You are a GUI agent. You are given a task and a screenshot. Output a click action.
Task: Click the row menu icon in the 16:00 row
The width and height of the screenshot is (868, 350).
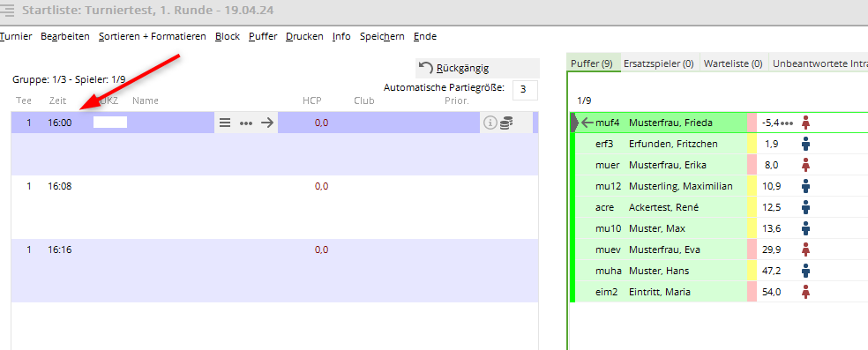[x=225, y=123]
